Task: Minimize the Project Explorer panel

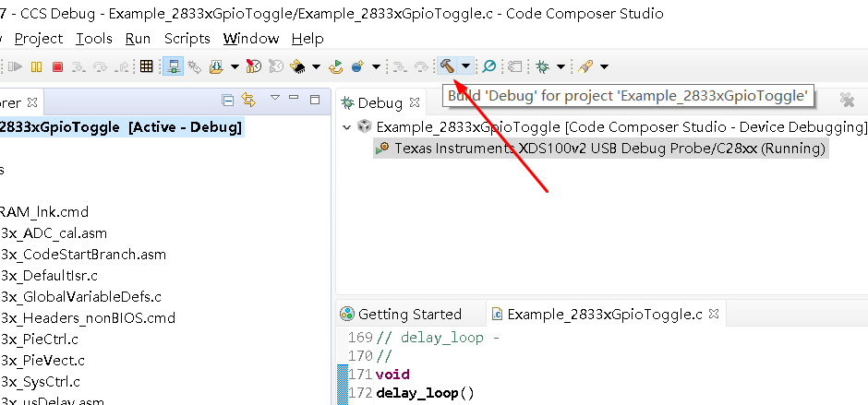Action: click(x=294, y=98)
